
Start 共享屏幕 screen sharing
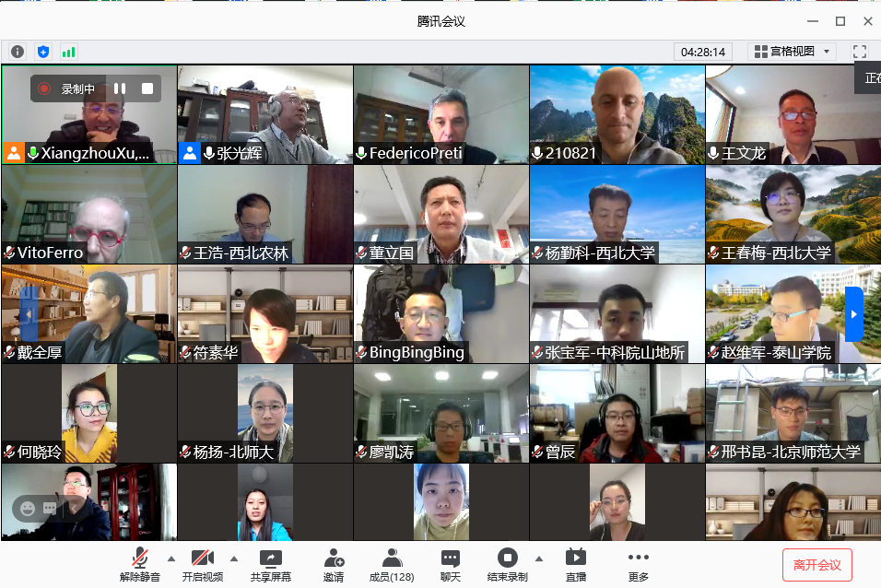271,564
